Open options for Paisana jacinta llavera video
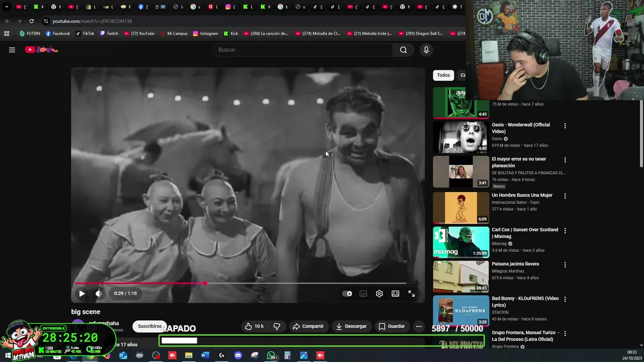 click(x=565, y=264)
